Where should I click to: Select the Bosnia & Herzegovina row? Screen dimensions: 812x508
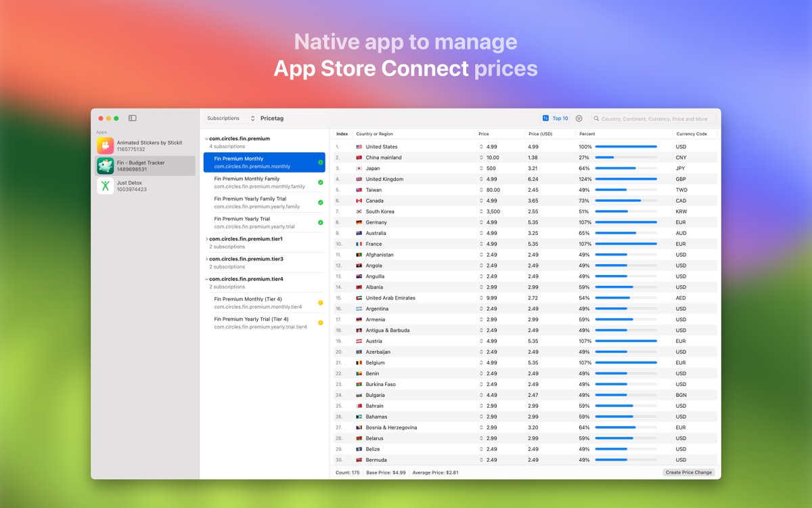click(x=525, y=428)
